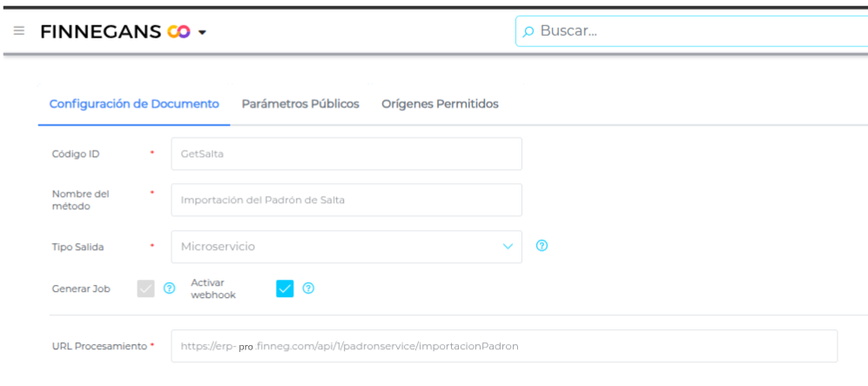Open the Parámetros Públicos tab

(300, 104)
